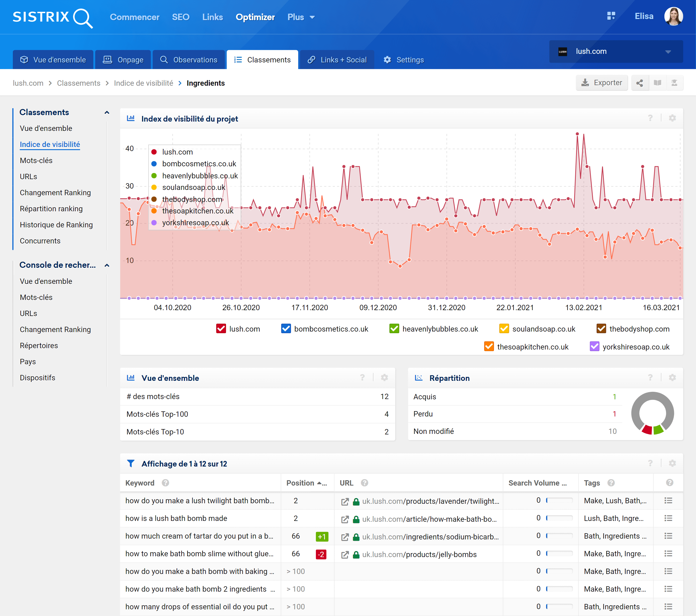This screenshot has width=696, height=616.
Task: Toggle the bombcosmetics.co.uk series checkbox
Action: (x=286, y=328)
